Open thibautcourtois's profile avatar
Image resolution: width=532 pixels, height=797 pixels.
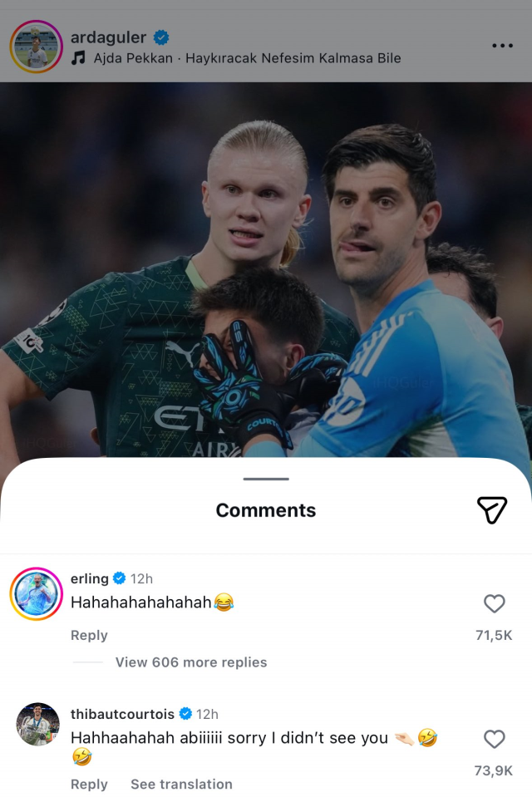tap(37, 725)
